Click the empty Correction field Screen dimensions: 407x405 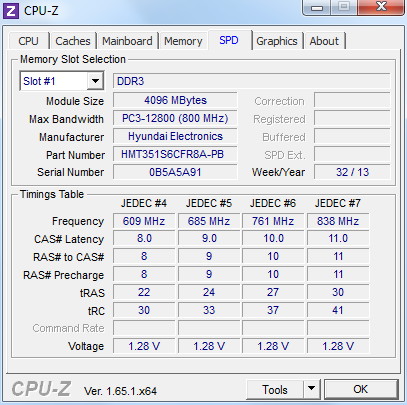[352, 100]
